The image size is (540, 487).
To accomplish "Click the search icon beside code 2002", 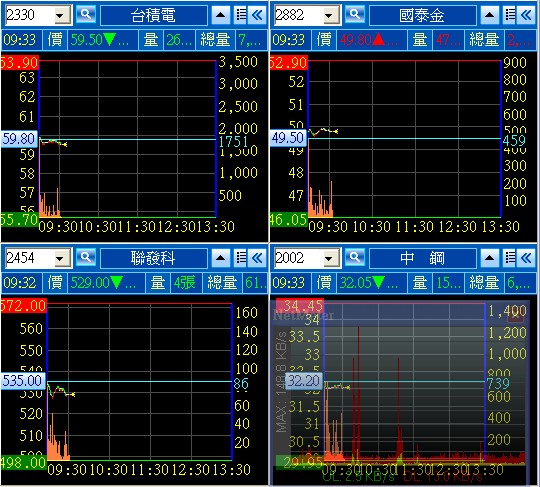I will tap(355, 258).
